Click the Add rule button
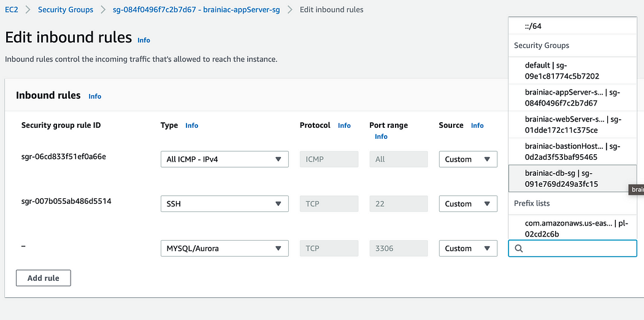The height and width of the screenshot is (320, 644). (44, 278)
